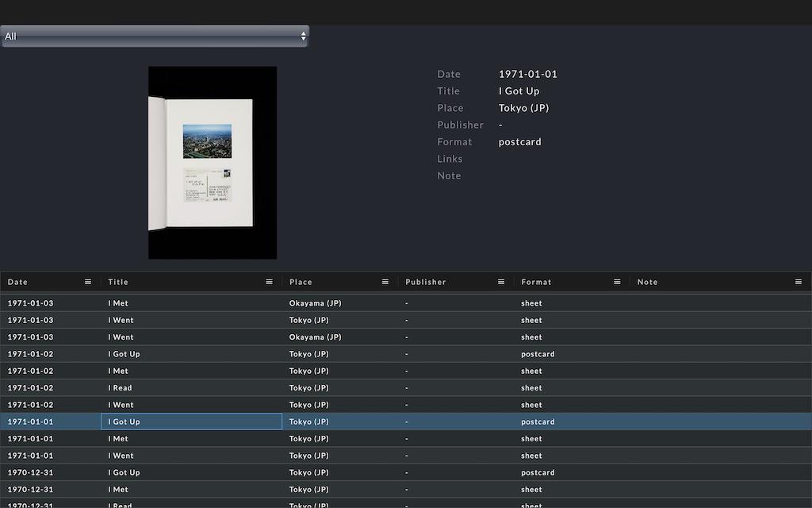Open the Publisher column menu icon
The height and width of the screenshot is (508, 812).
pyautogui.click(x=501, y=282)
